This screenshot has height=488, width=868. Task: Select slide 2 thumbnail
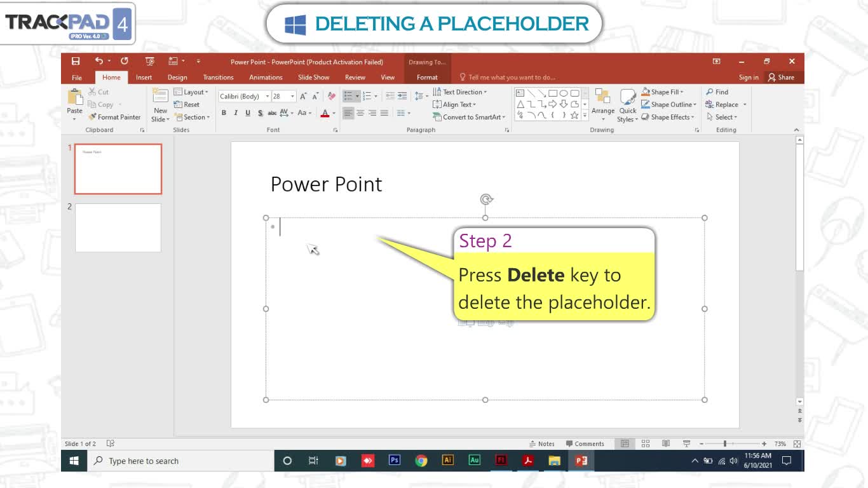tap(118, 227)
